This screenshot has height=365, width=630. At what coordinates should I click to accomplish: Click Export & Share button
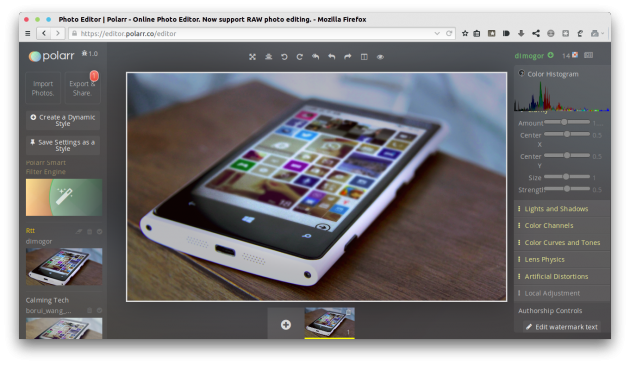tap(82, 88)
